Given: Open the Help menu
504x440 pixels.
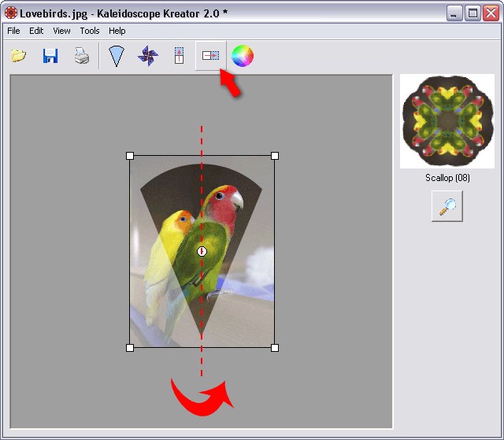Looking at the screenshot, I should click(117, 31).
